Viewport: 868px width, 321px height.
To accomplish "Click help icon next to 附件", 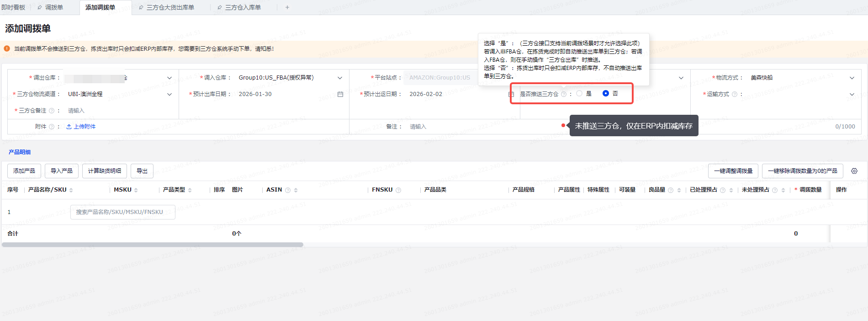I will [52, 127].
